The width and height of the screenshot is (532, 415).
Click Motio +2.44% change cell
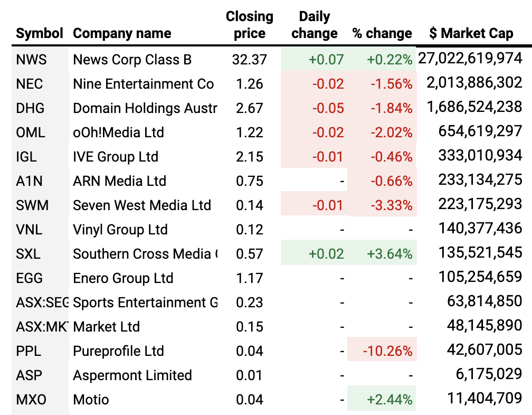point(391,400)
